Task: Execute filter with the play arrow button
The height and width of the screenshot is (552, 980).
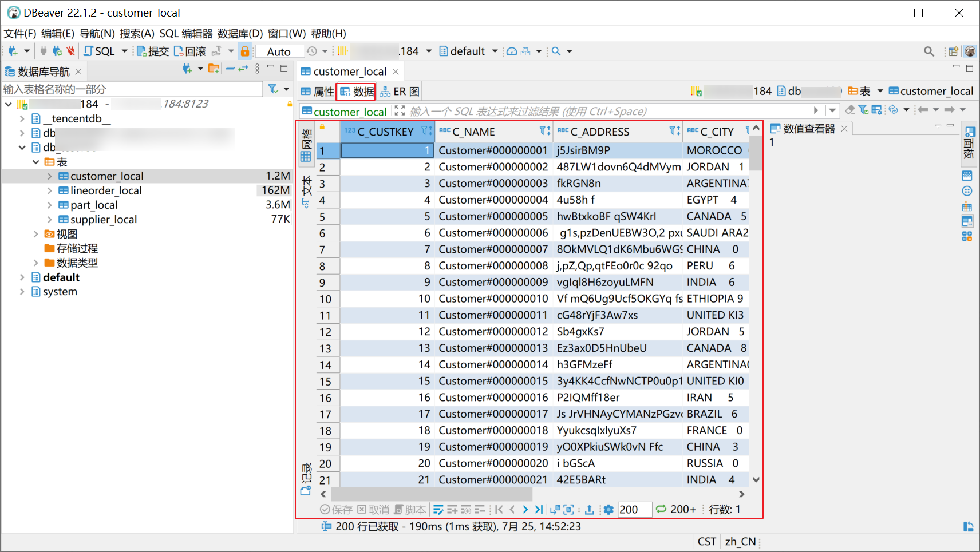Action: coord(816,110)
